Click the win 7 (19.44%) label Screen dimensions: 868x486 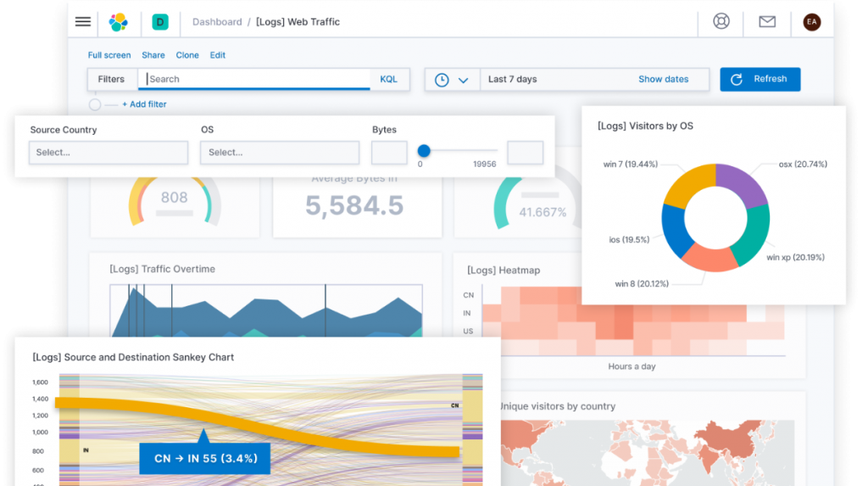click(x=631, y=164)
